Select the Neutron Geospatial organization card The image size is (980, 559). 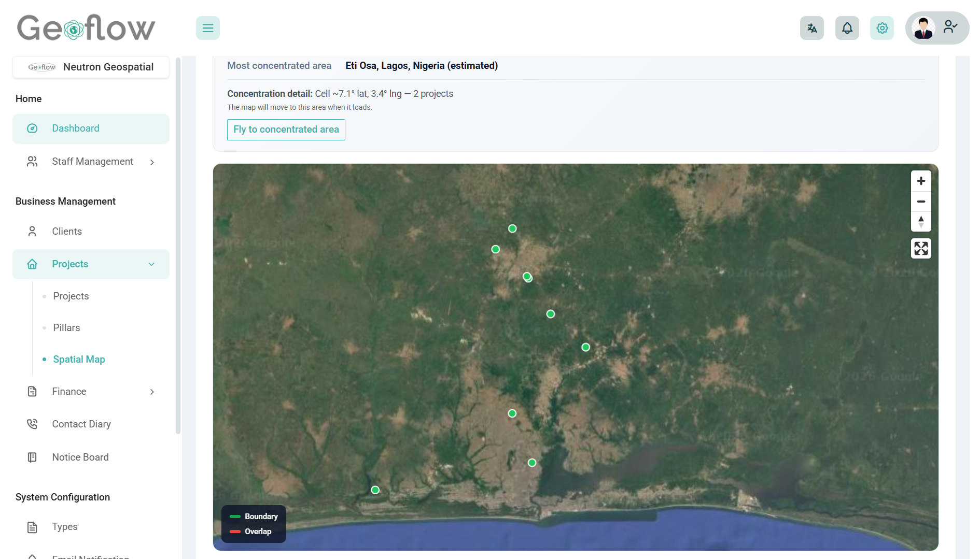point(91,67)
